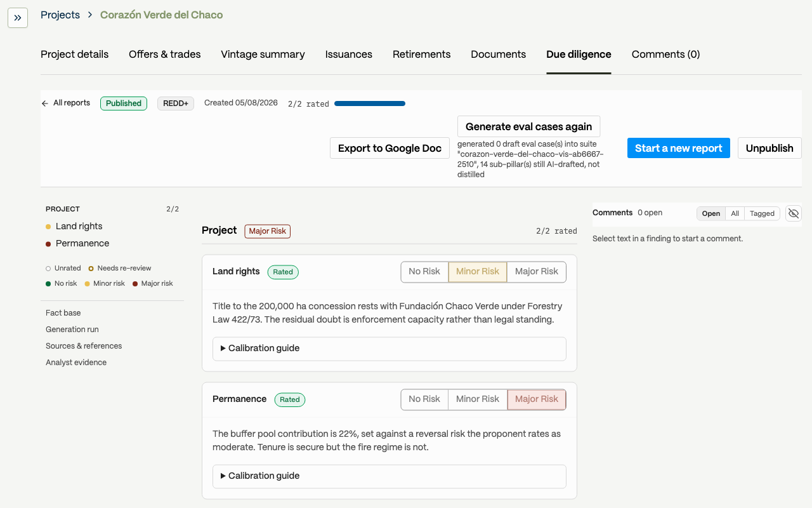Image resolution: width=812 pixels, height=508 pixels.
Task: Select Land rights yellow dot item in sidebar
Action: (x=74, y=226)
